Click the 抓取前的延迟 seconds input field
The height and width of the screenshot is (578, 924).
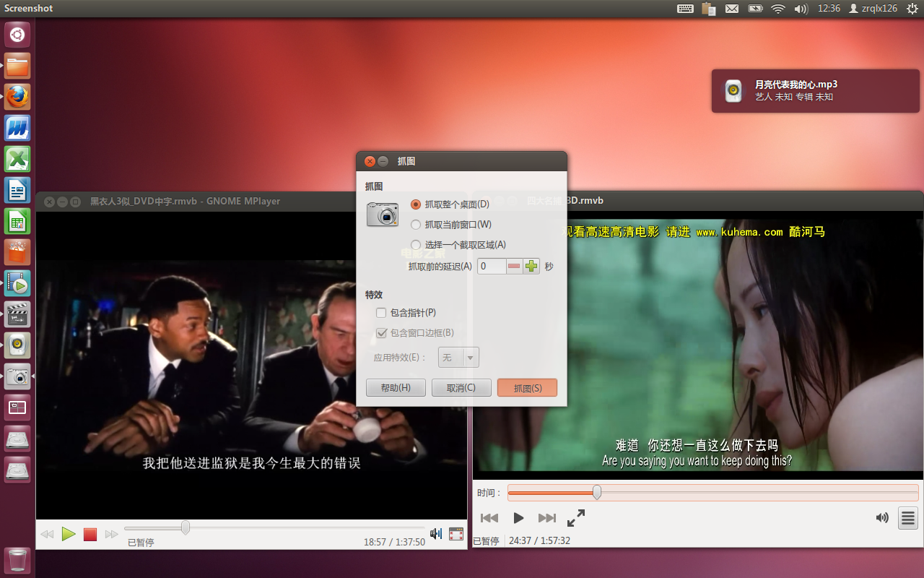click(492, 266)
